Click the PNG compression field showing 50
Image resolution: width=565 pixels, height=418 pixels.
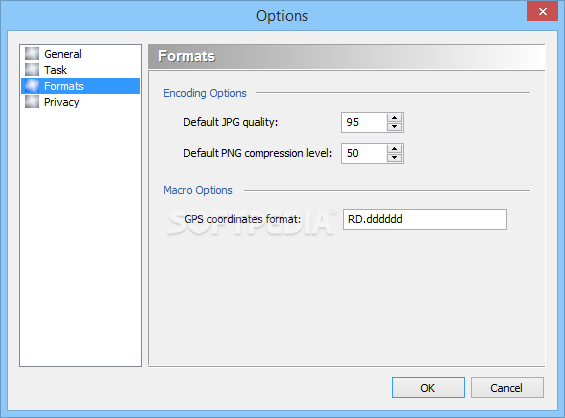364,153
